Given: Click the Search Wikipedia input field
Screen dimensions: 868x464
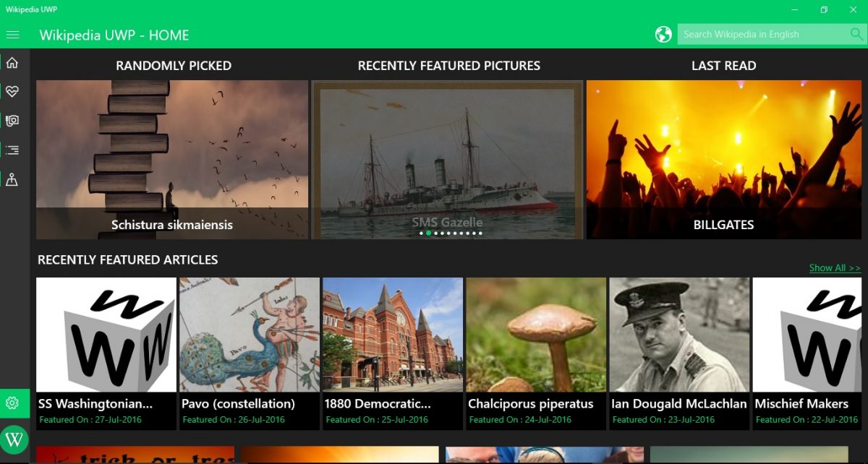Looking at the screenshot, I should click(x=759, y=34).
